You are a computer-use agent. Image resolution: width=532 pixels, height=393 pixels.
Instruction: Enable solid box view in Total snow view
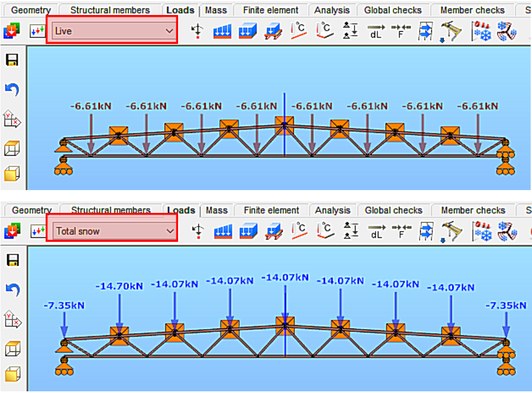coord(13,374)
